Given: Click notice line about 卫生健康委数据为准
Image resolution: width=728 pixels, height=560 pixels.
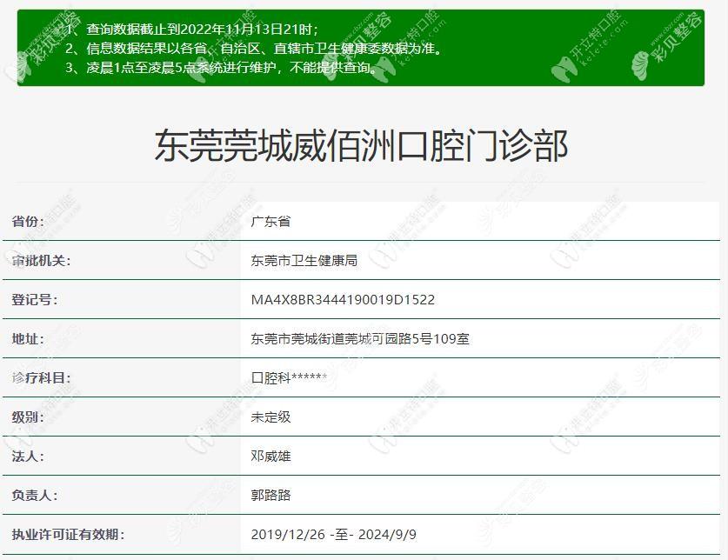Looking at the screenshot, I should coord(253,49).
